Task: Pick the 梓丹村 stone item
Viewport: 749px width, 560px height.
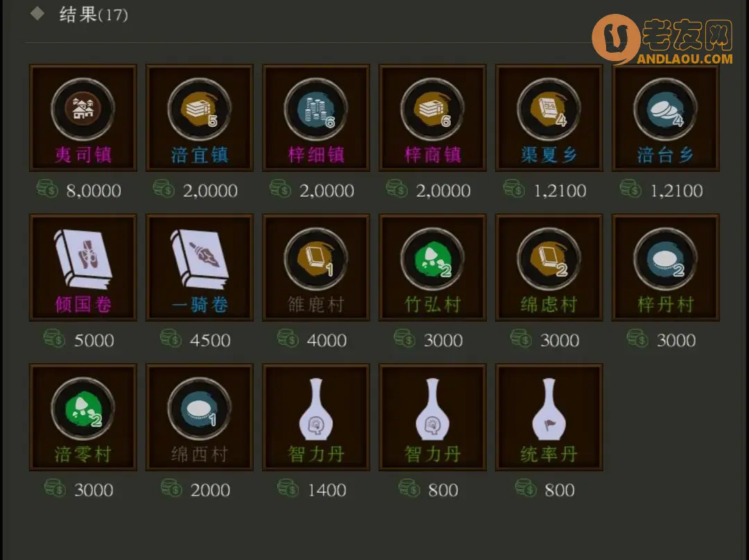Action: pyautogui.click(x=665, y=268)
